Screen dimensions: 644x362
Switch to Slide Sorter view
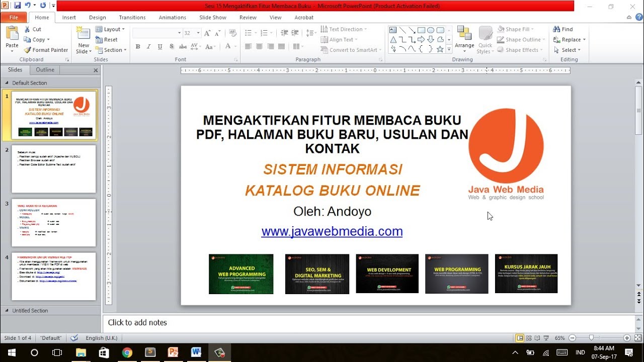click(529, 338)
